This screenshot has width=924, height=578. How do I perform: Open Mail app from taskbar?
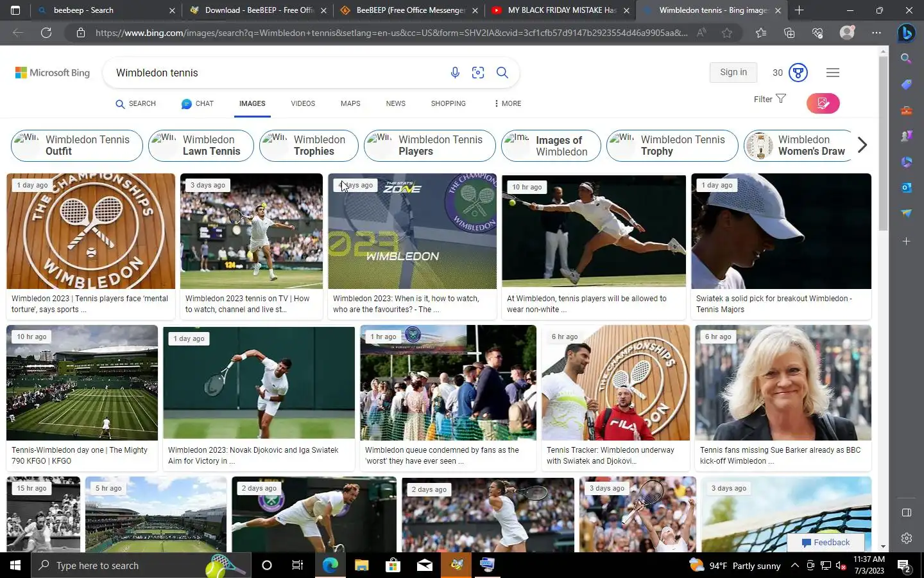424,565
